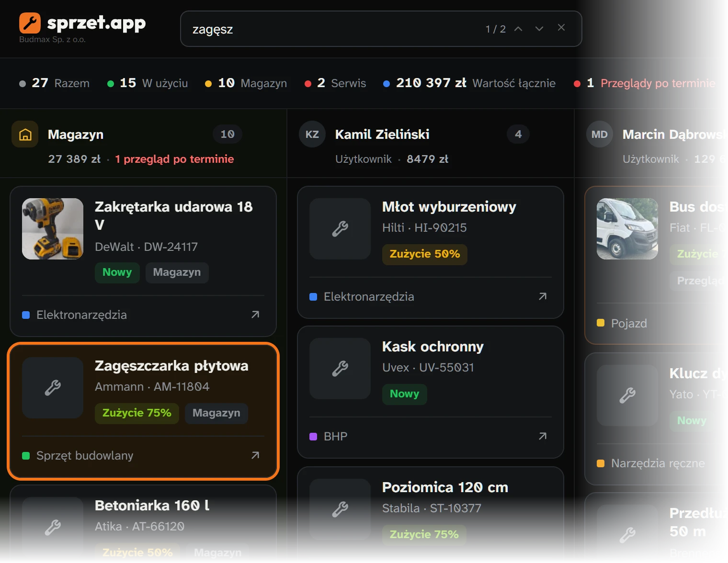The height and width of the screenshot is (563, 728).
Task: Filter by 27 Razem total stat
Action: click(54, 83)
